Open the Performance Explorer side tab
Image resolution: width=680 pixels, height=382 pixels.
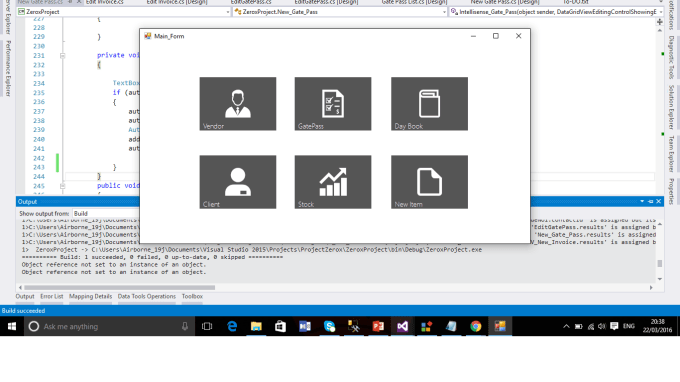click(8, 68)
